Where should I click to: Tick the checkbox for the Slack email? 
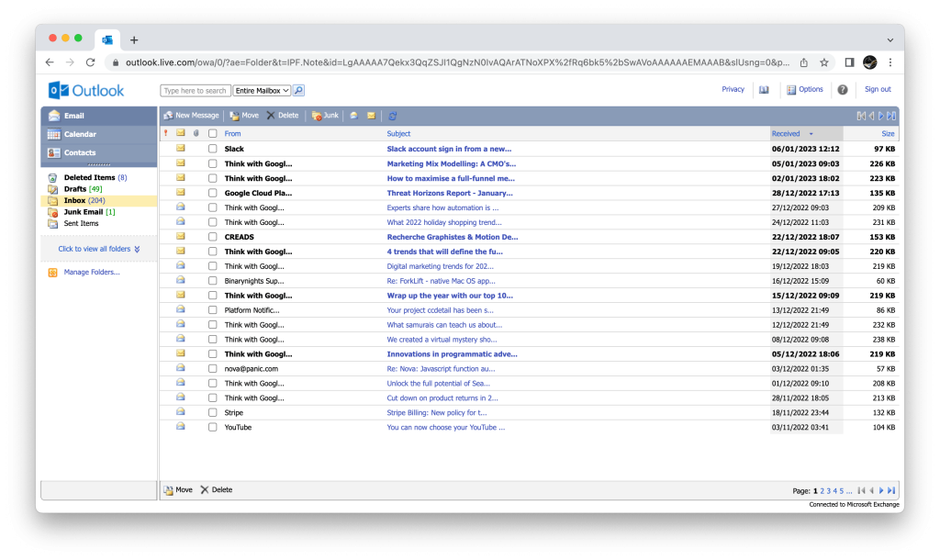pyautogui.click(x=212, y=149)
